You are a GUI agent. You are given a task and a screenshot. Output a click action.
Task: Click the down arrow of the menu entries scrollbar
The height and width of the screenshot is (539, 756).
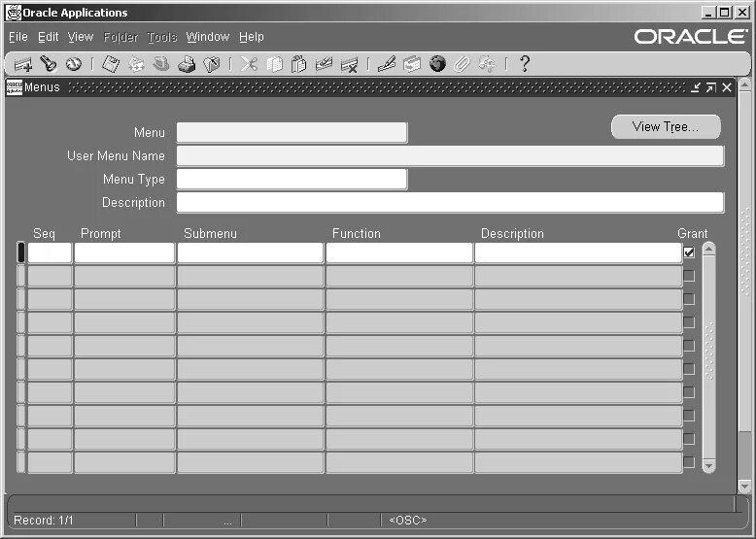tap(708, 466)
